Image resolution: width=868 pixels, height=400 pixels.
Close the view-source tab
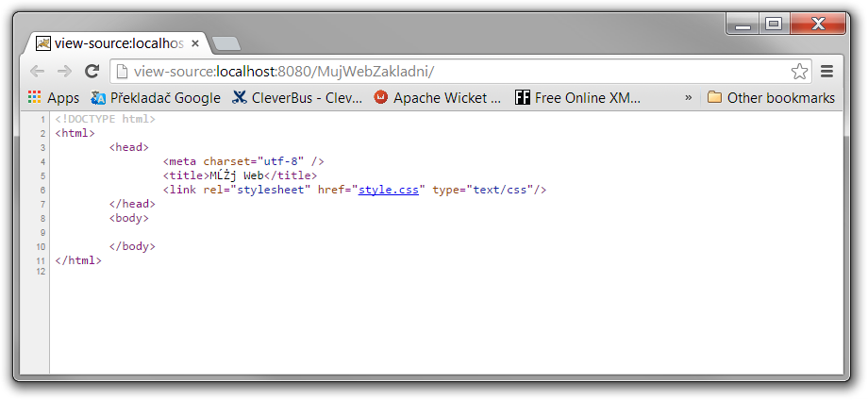(195, 43)
